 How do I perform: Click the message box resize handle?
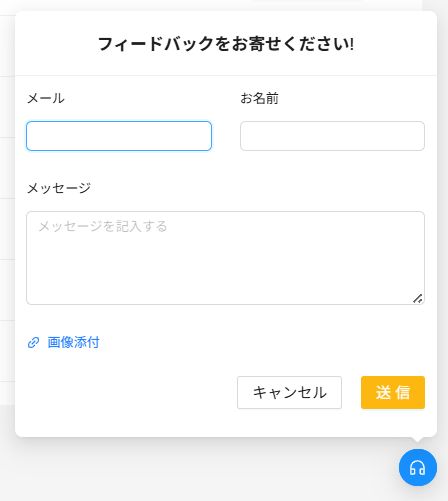(x=418, y=298)
